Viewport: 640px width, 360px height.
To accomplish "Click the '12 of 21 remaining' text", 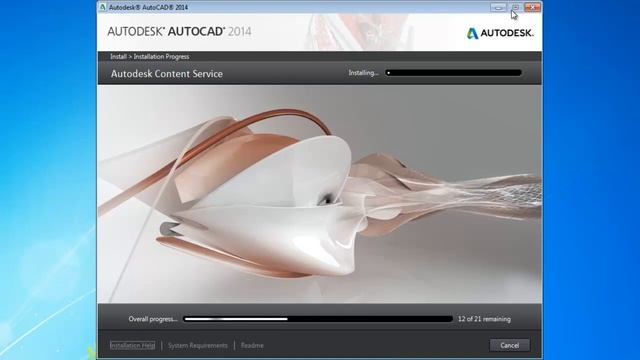I will (484, 319).
